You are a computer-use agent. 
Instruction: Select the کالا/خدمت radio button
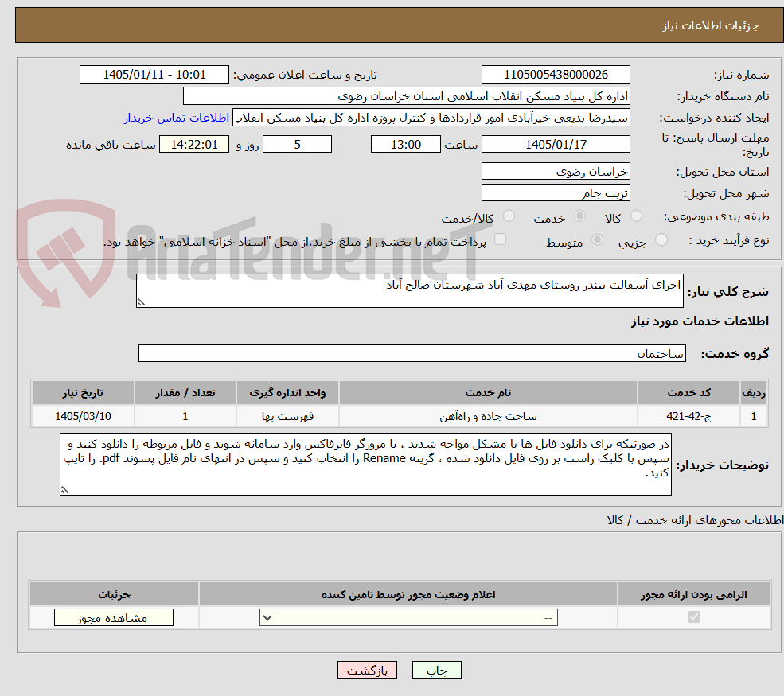point(509,216)
